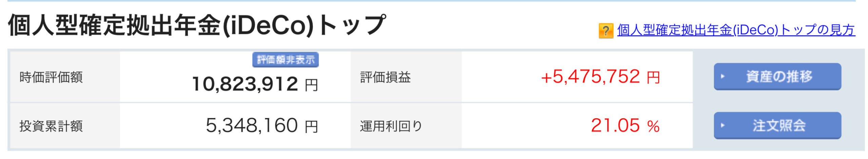Open the 個人型確定拠出年金(iDeCo)トップの見方 help link
This screenshot has width=868, height=159.
point(736,30)
